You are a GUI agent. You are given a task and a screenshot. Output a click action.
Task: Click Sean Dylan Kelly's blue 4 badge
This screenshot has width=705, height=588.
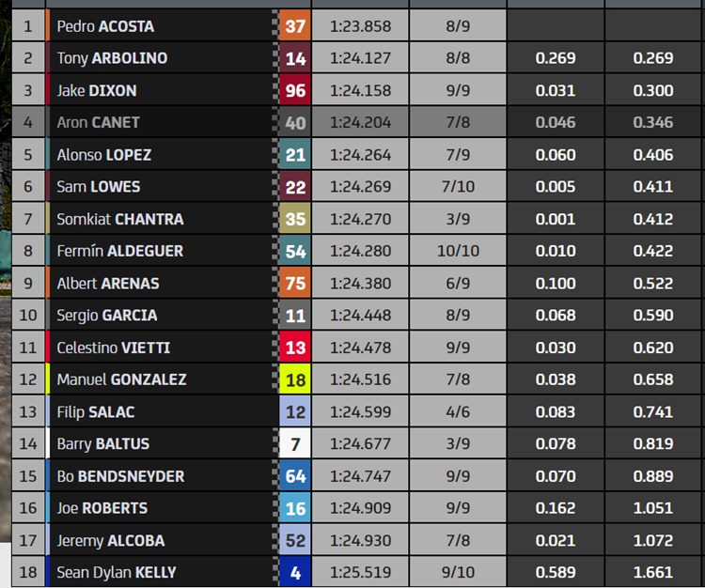tap(295, 572)
